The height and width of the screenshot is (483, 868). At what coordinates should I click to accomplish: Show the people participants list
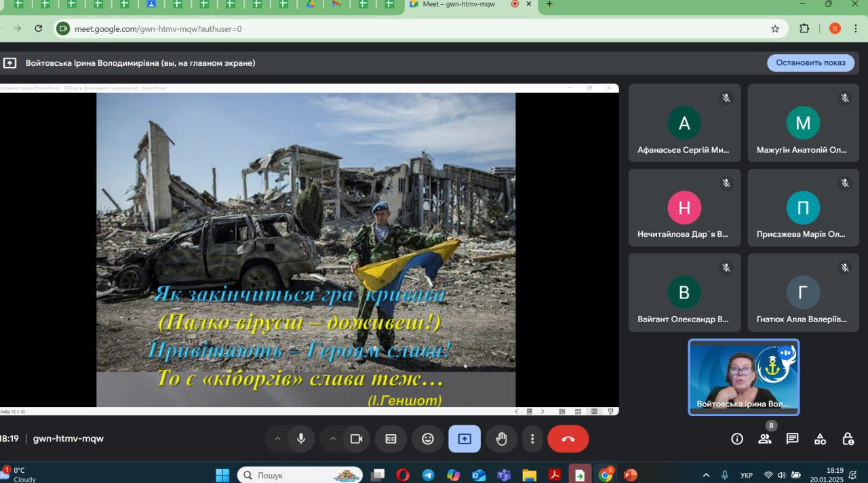click(x=765, y=439)
